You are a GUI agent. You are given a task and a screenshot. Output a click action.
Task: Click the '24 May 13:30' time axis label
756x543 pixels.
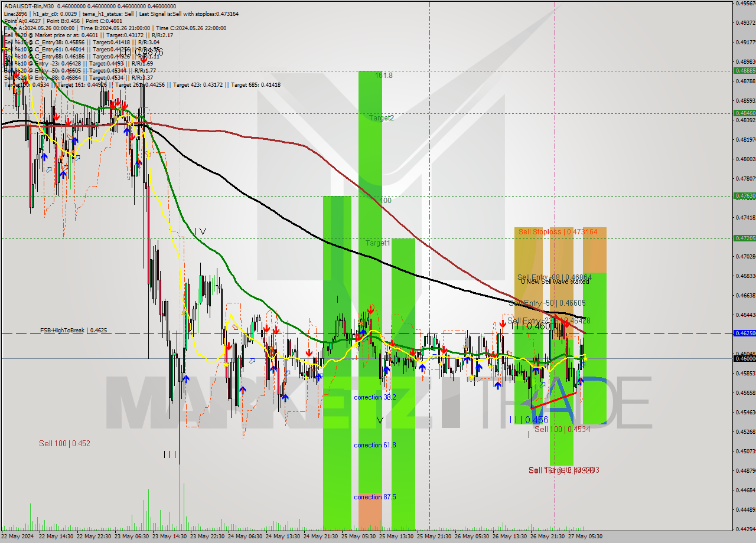(x=283, y=537)
